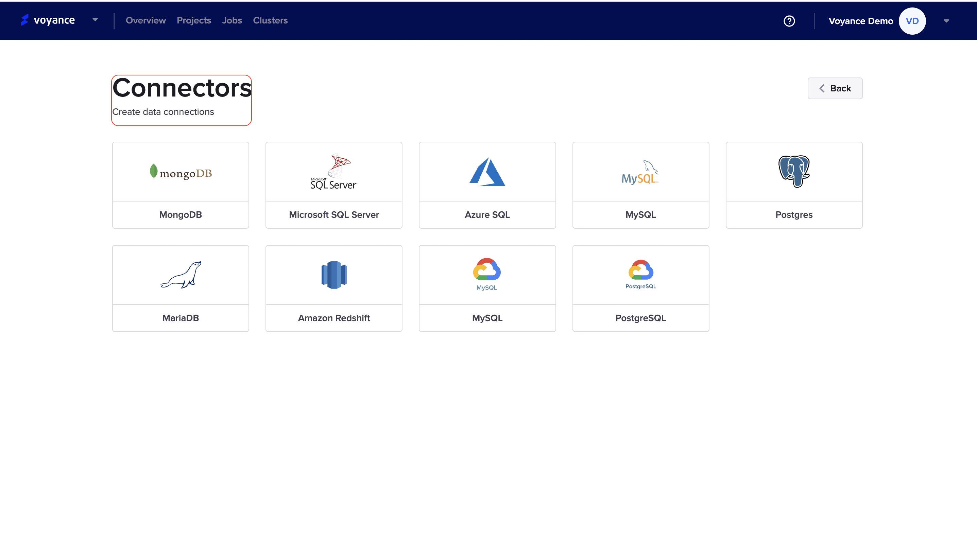Choose MySQL label under Google Cloud logo
This screenshot has width=977, height=560.
pos(487,318)
